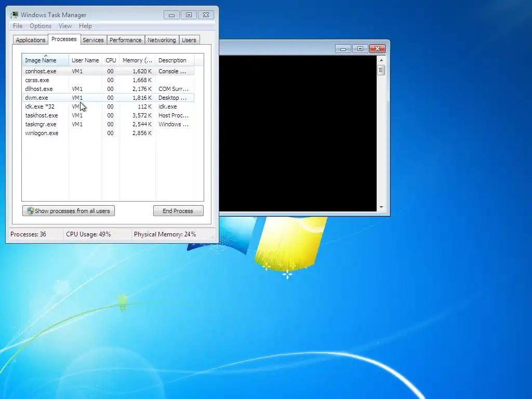
Task: Select the dwm.exe process
Action: pos(108,98)
